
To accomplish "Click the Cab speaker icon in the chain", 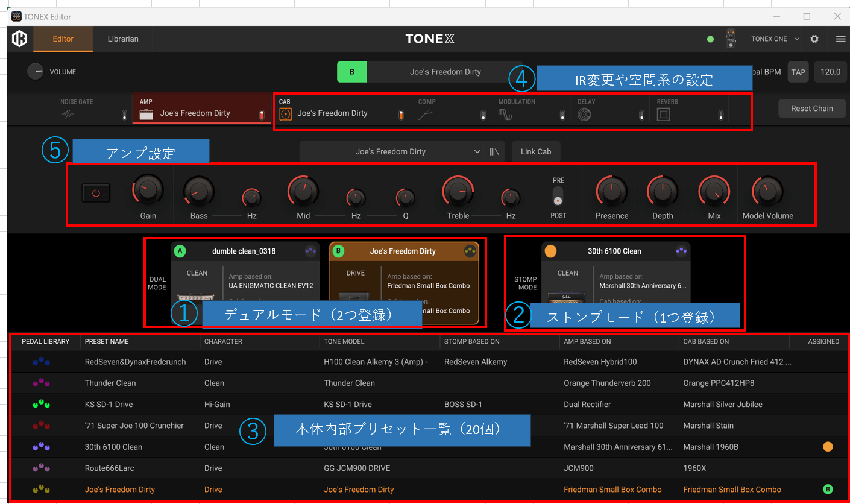I will click(x=286, y=113).
